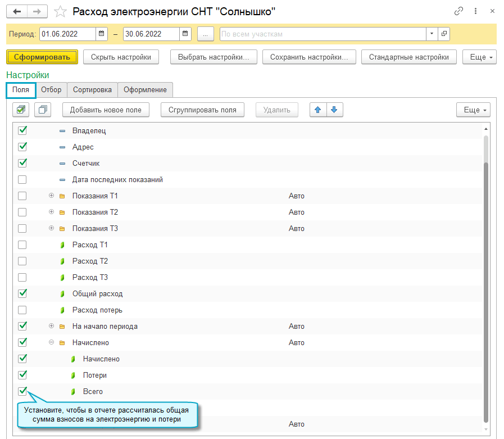Open calendar for period start date
504x439 pixels.
click(102, 34)
